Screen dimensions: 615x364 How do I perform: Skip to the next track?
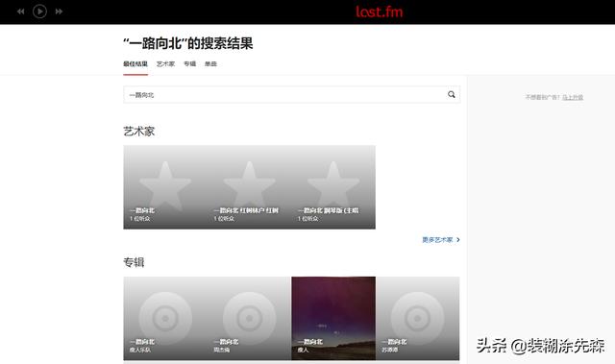point(59,12)
